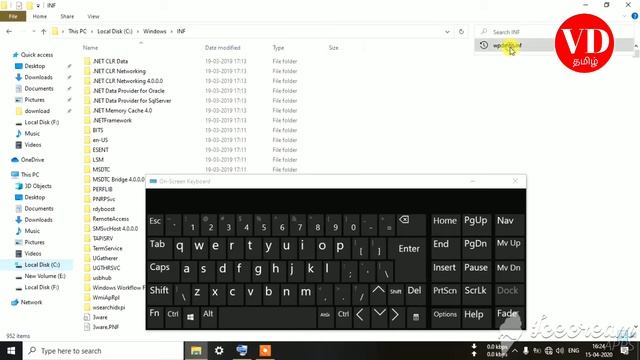
Task: Open the Windows Start menu
Action: point(11,351)
